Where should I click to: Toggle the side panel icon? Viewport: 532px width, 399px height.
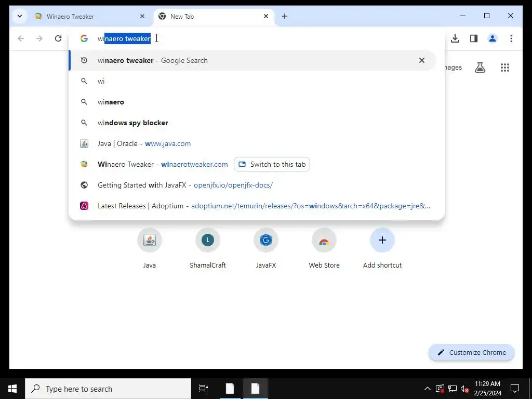coord(474,38)
